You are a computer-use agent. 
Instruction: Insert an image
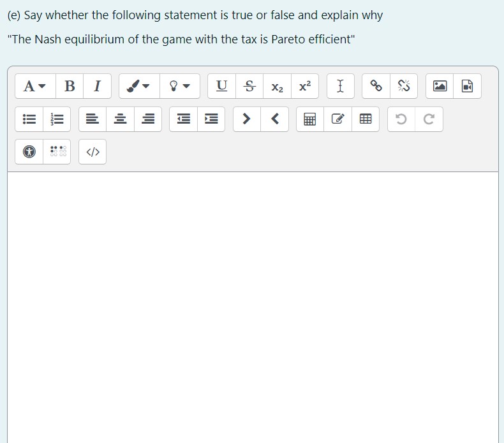tap(440, 86)
